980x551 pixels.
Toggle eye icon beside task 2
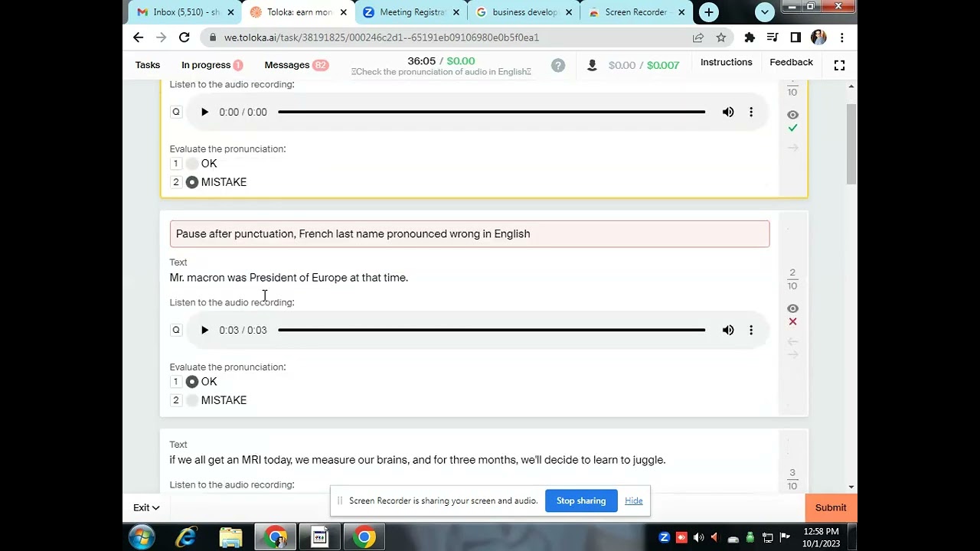(792, 308)
